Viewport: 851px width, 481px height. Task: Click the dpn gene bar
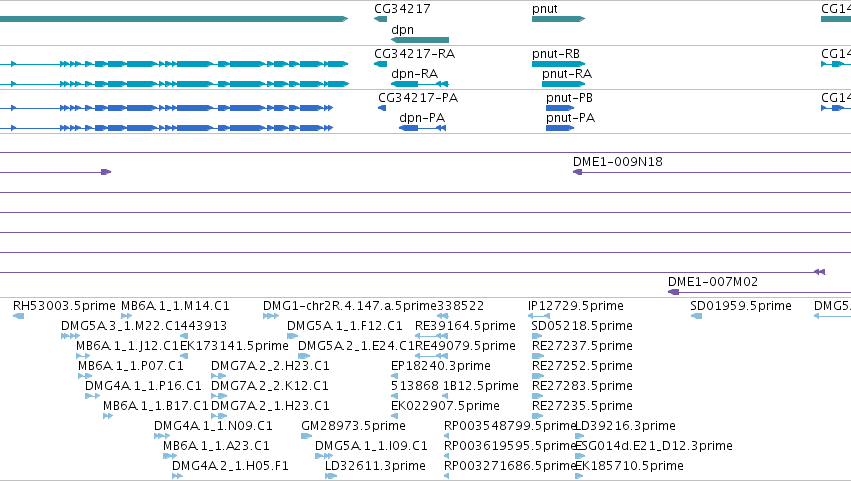[420, 40]
